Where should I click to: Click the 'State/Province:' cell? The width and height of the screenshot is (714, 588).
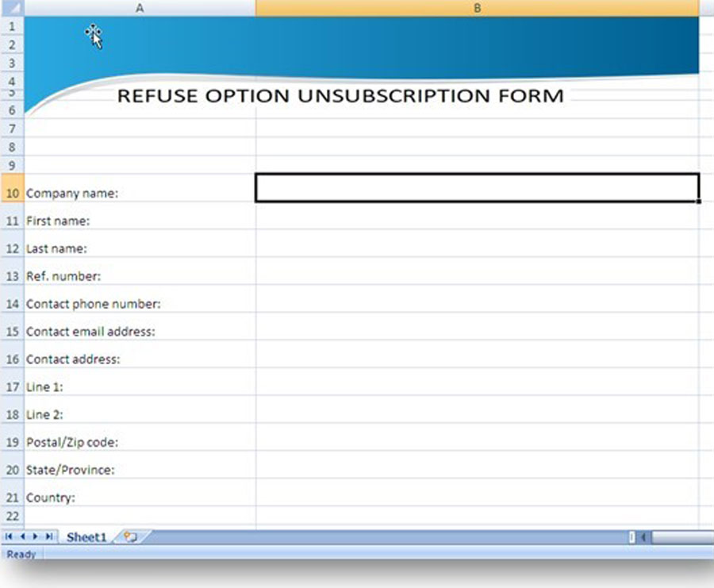(140, 465)
